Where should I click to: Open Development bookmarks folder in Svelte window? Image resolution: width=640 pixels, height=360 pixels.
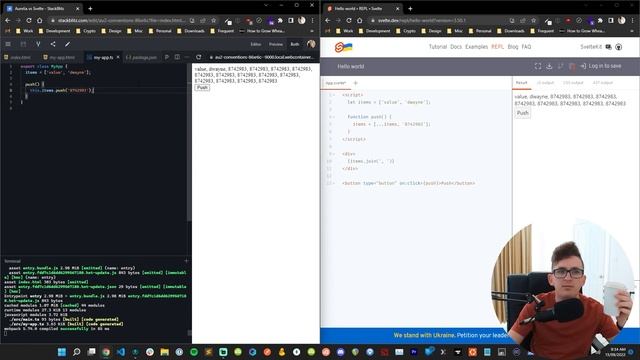click(374, 31)
